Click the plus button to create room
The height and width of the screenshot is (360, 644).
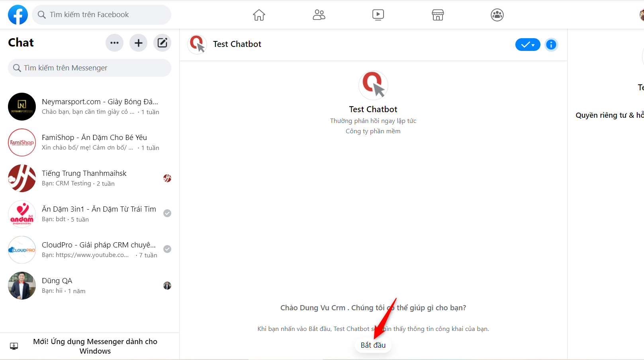click(139, 43)
